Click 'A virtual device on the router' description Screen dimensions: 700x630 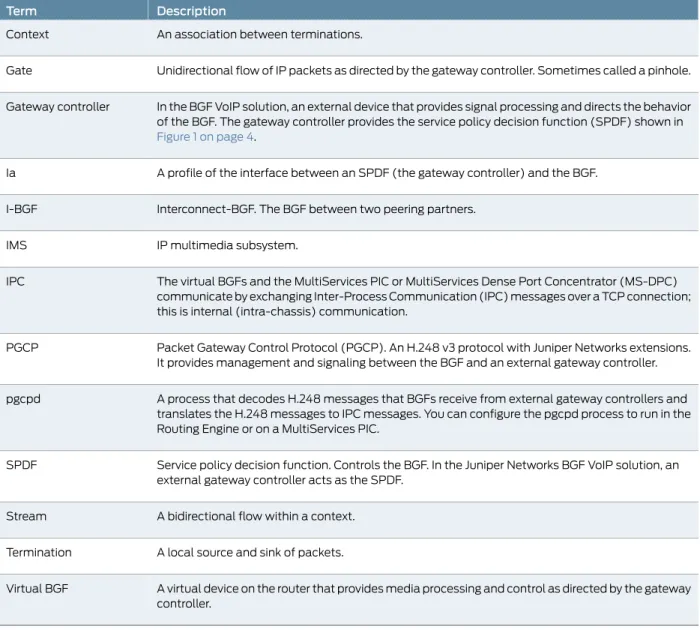pos(424,596)
